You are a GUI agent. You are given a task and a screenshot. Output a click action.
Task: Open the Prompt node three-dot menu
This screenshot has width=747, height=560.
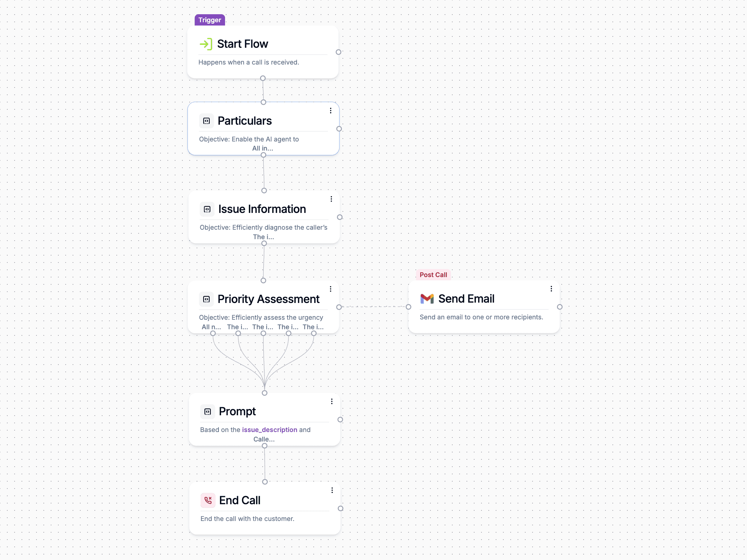(x=332, y=401)
